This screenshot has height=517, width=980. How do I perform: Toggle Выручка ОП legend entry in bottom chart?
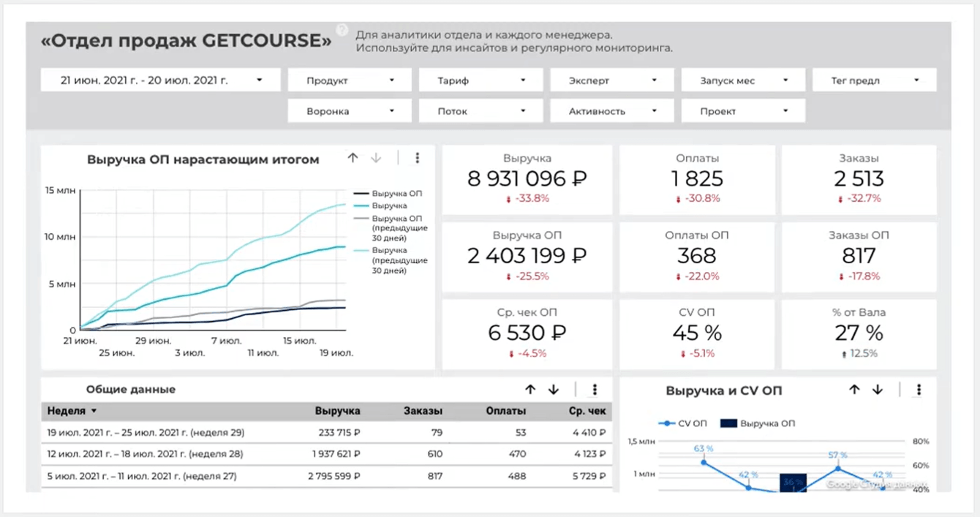point(758,423)
